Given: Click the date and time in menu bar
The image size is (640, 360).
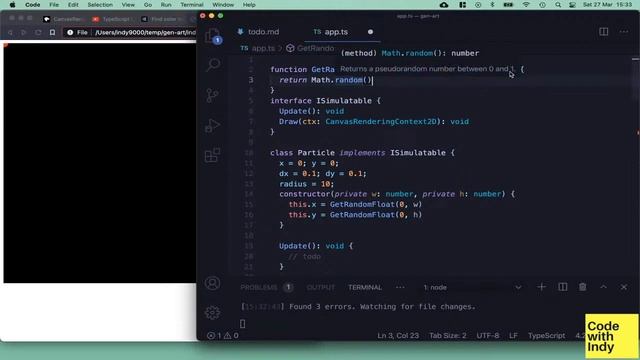Looking at the screenshot, I should (x=607, y=5).
